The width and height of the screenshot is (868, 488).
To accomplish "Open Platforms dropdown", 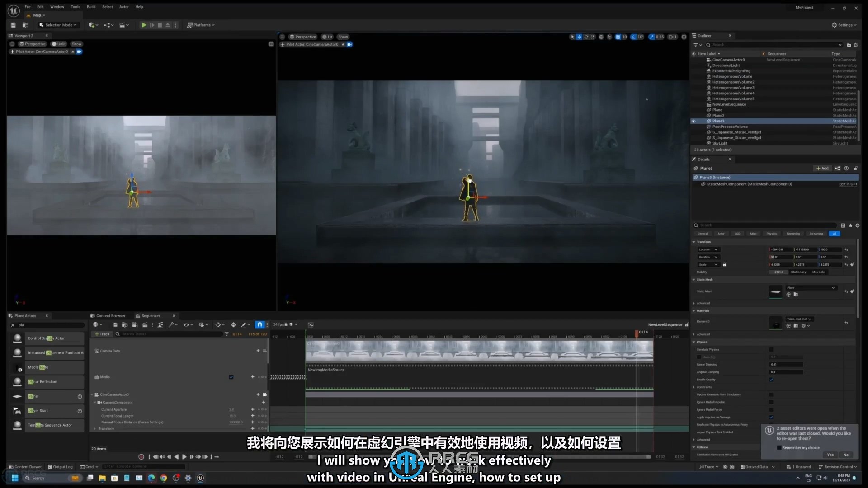I will [201, 25].
